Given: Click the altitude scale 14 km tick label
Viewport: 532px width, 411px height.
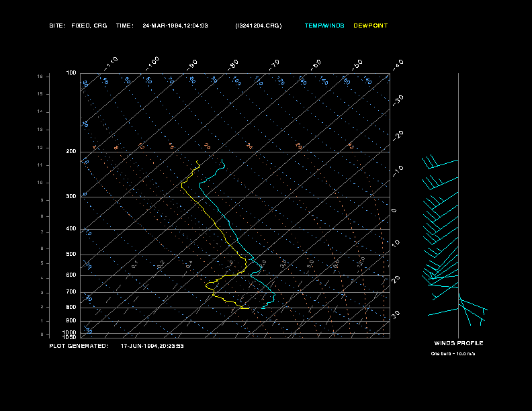Looking at the screenshot, I should (x=40, y=111).
